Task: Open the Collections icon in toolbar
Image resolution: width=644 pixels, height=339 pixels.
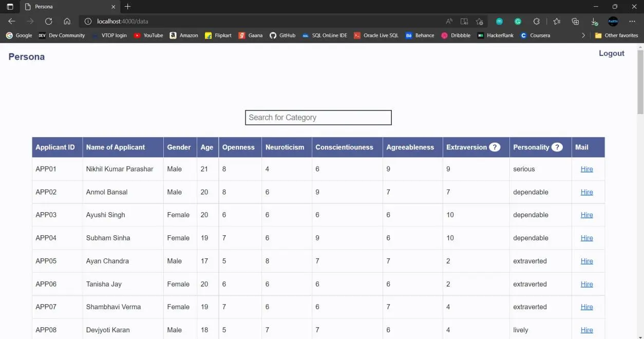Action: point(575,22)
